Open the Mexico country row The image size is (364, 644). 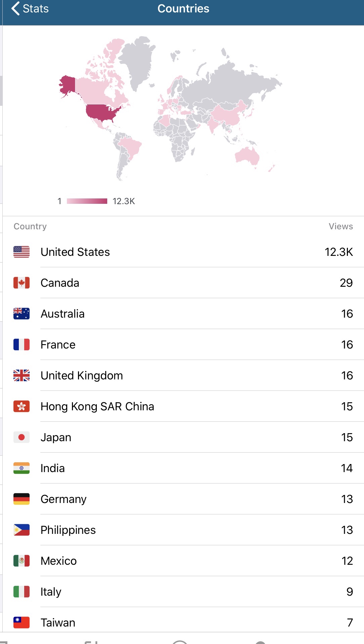181,561
